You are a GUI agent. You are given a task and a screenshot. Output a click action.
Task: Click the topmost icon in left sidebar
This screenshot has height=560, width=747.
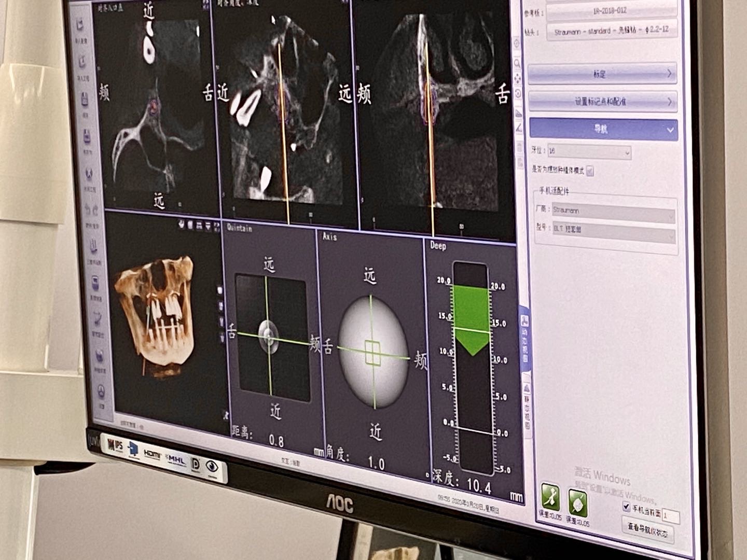[80, 25]
